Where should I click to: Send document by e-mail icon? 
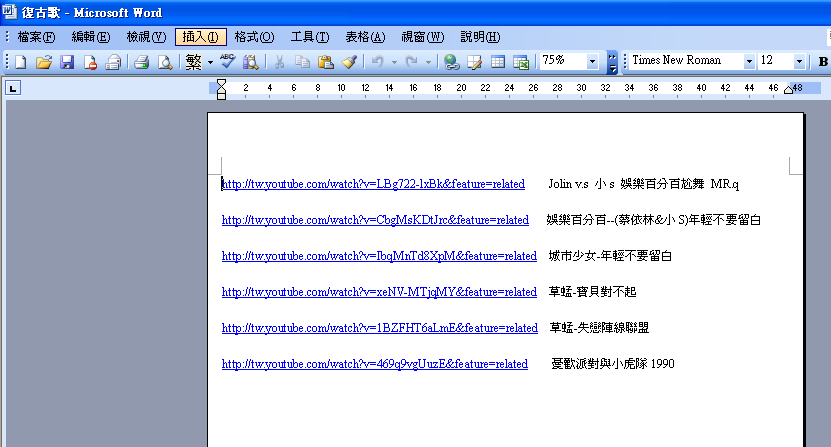(113, 62)
